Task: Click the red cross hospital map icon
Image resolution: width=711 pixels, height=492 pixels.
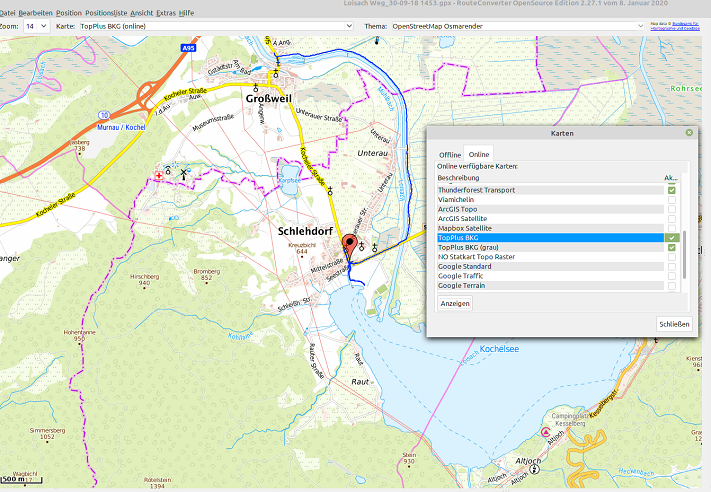Action: click(x=158, y=177)
